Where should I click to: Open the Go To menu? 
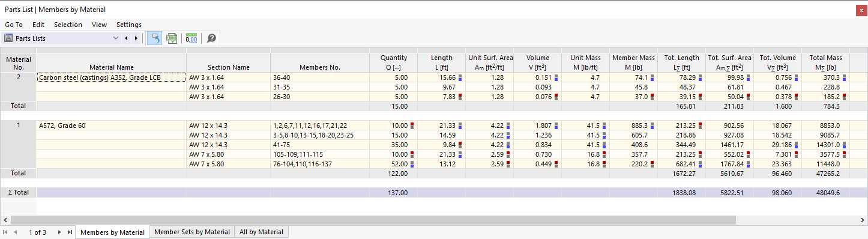[14, 25]
